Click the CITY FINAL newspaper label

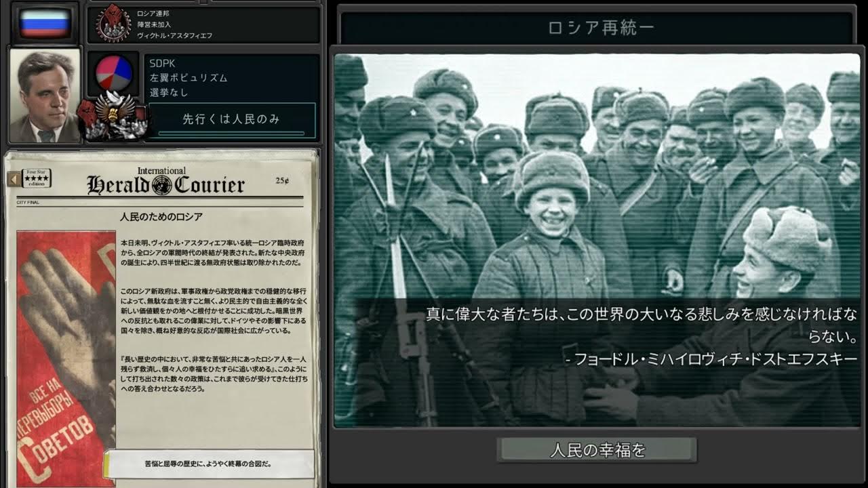pos(29,202)
